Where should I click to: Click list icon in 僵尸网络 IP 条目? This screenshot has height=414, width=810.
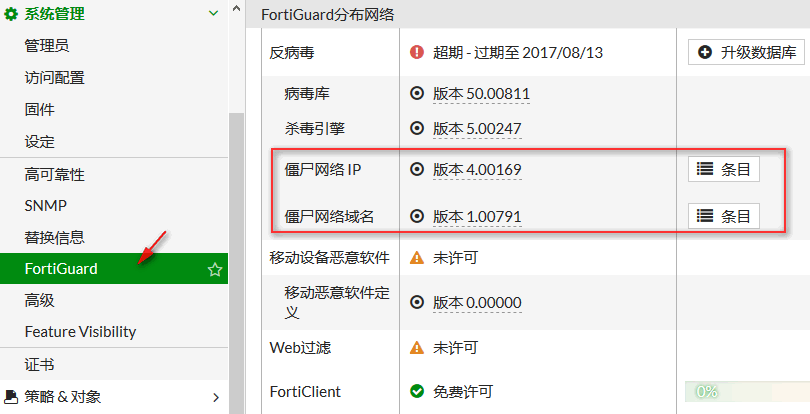(705, 169)
